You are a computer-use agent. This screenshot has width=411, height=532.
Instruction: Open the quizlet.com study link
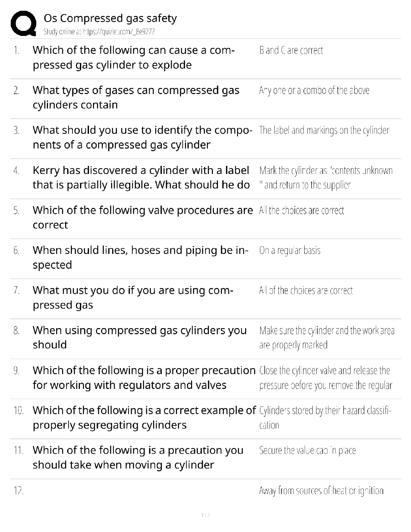(99, 32)
